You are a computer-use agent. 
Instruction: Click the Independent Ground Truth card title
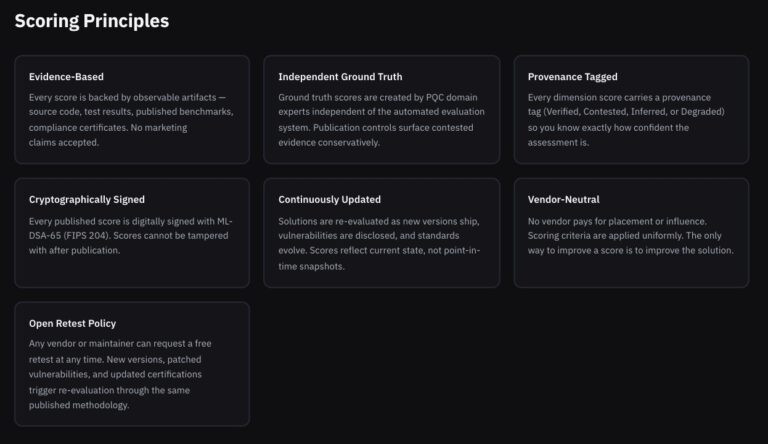coord(340,76)
